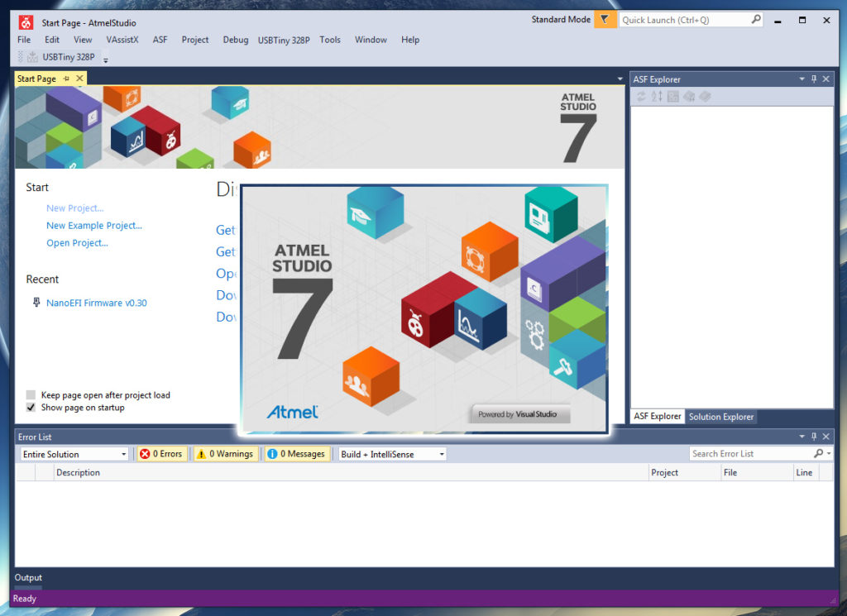Uncheck Show page on startup

point(31,408)
